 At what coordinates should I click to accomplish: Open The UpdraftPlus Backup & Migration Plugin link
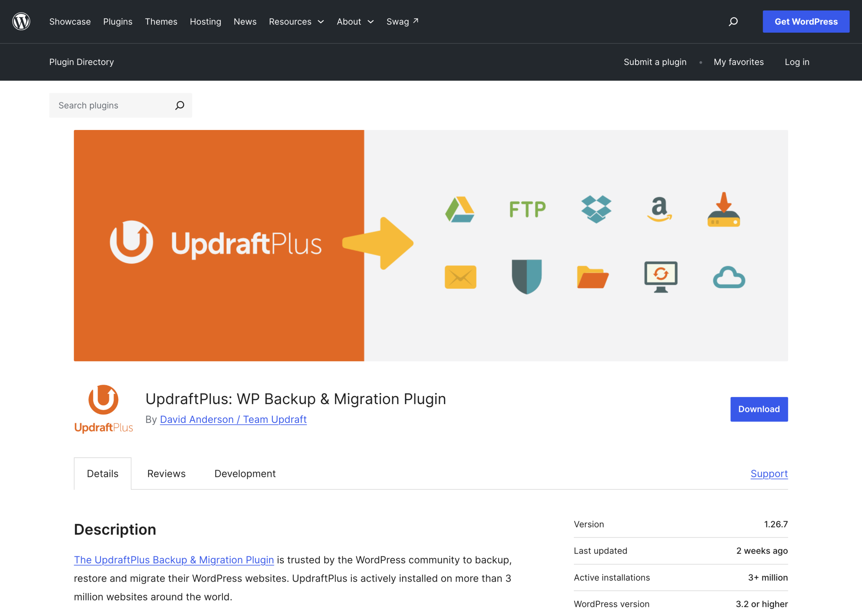[x=174, y=560]
